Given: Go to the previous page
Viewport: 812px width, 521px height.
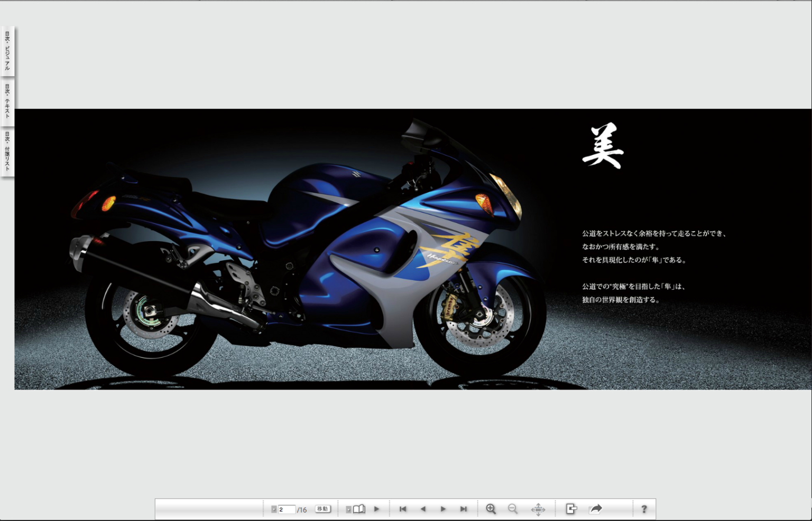Looking at the screenshot, I should coord(423,509).
